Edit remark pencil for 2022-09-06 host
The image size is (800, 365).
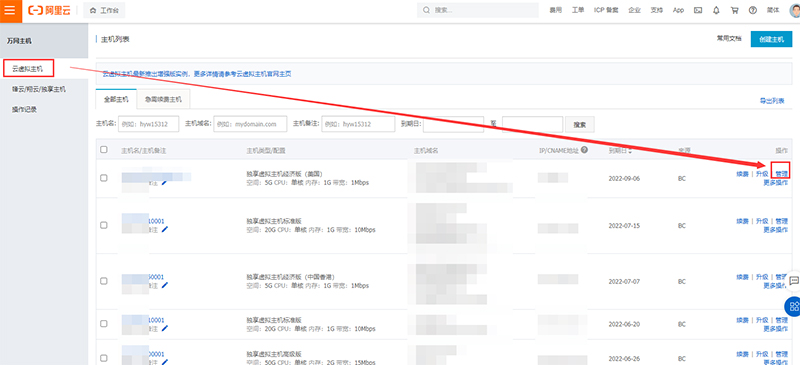[x=164, y=182]
